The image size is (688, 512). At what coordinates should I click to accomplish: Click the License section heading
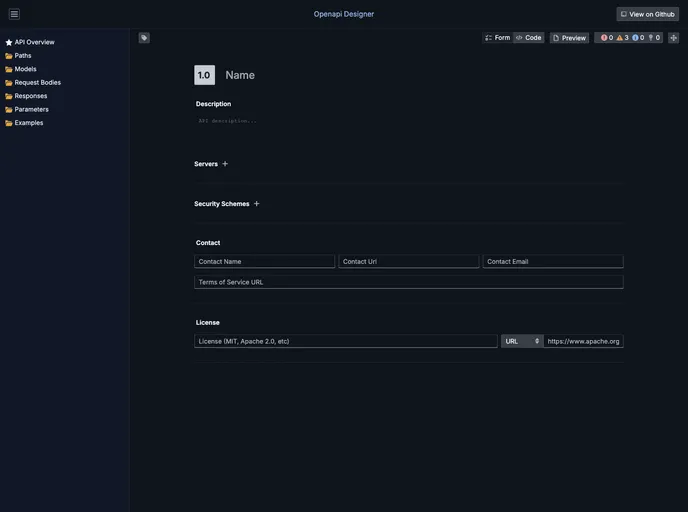point(208,322)
